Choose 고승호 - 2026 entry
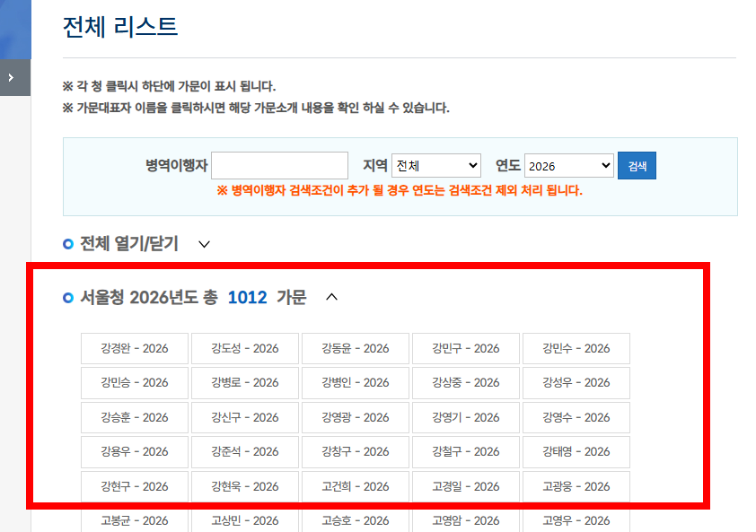 pyautogui.click(x=356, y=520)
